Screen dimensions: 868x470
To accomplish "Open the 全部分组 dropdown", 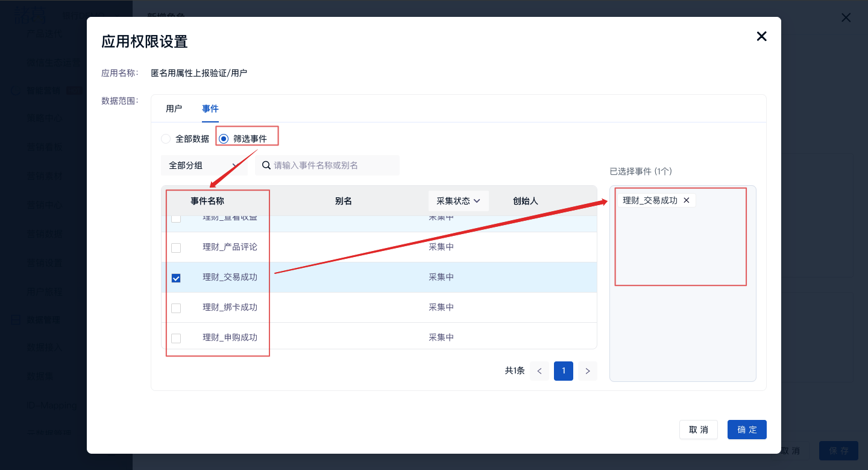I will click(x=204, y=165).
